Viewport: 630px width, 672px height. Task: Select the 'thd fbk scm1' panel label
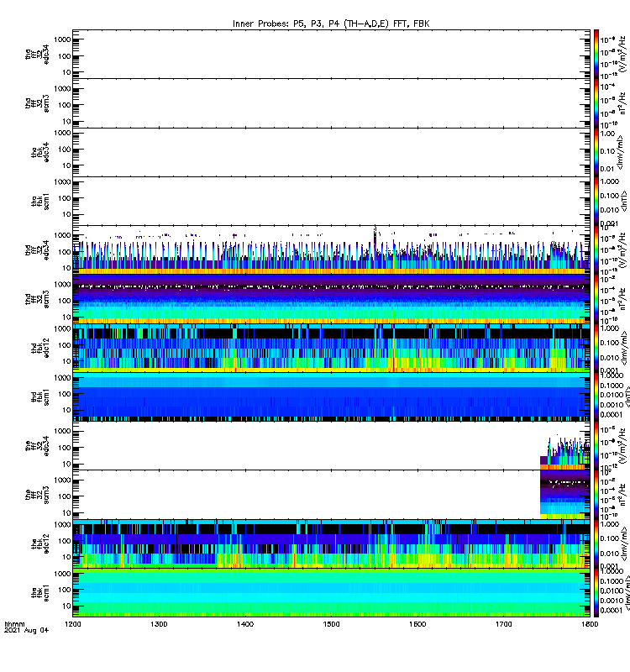tap(40, 396)
